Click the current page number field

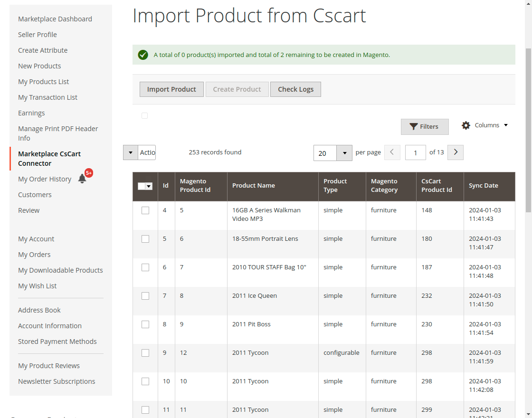coord(415,153)
